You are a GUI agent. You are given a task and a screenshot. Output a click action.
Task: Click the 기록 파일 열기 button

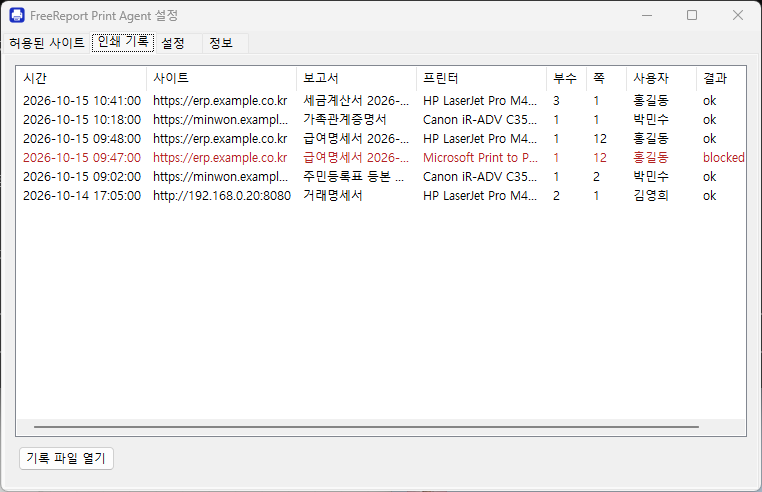tap(66, 458)
